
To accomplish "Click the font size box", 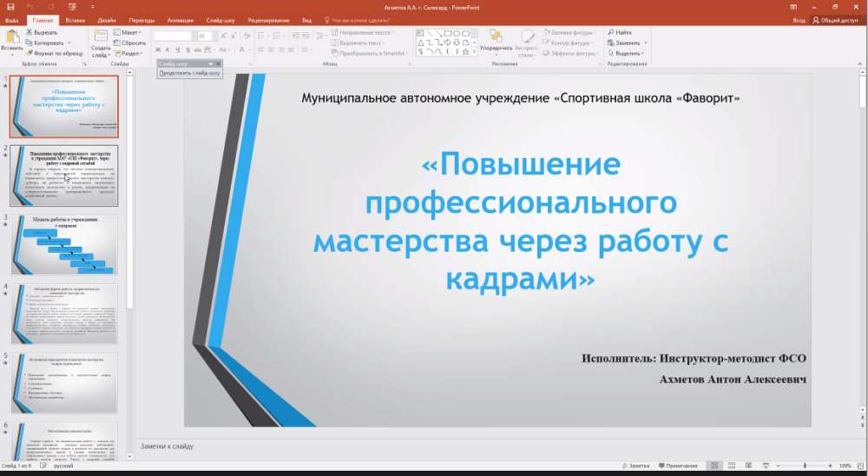I will coord(206,36).
